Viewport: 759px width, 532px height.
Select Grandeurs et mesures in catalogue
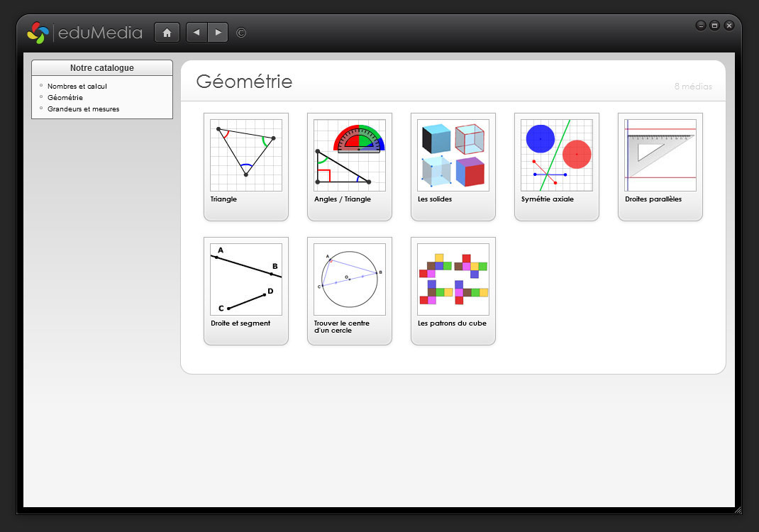point(83,109)
